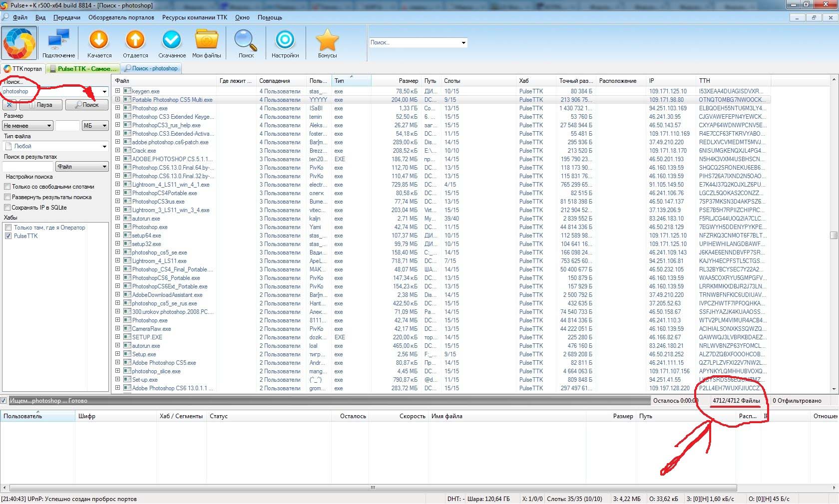839x504 pixels.
Task: Enable Только со свободными слотами checkbox
Action: click(x=7, y=187)
